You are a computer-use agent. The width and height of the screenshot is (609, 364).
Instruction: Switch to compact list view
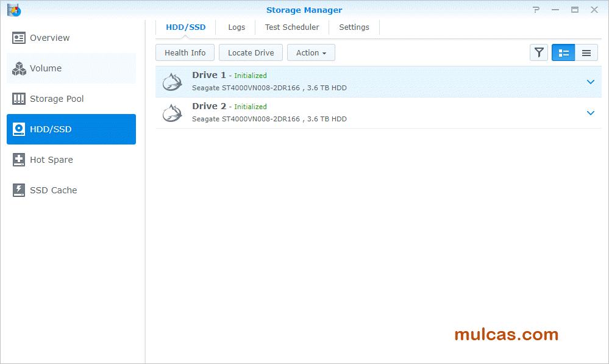click(586, 53)
